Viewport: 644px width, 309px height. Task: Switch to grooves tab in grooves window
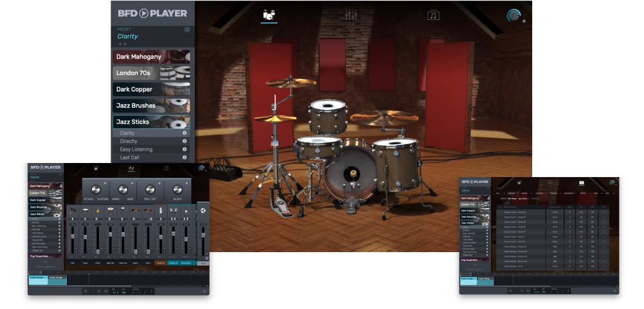pos(581,182)
